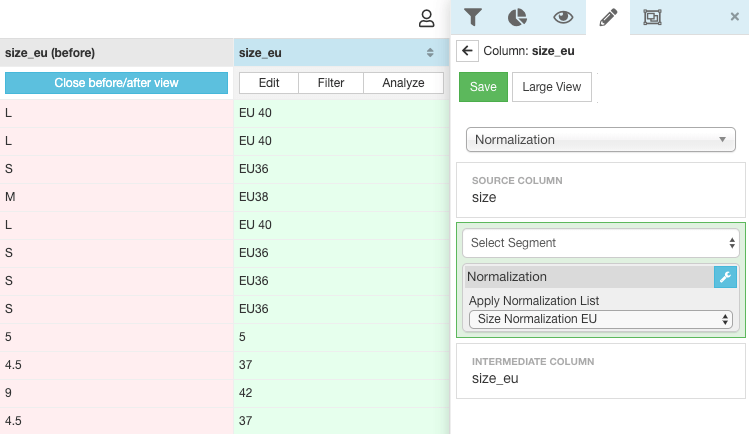Click the Close before/after view button
749x434 pixels.
point(117,83)
